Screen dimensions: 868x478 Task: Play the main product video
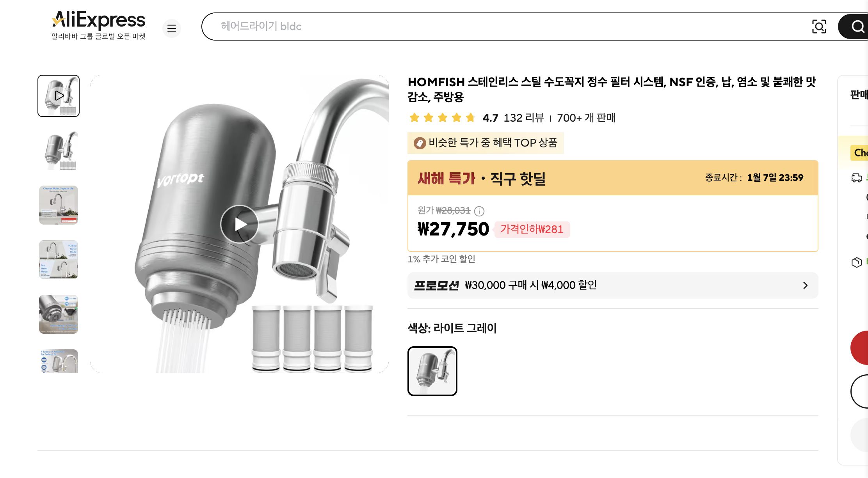[x=239, y=223]
